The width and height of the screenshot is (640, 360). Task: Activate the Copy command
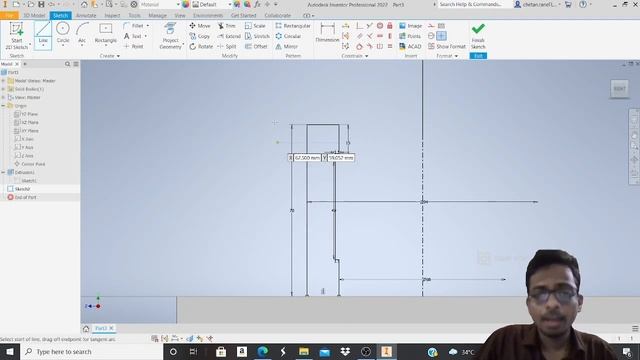tap(200, 36)
